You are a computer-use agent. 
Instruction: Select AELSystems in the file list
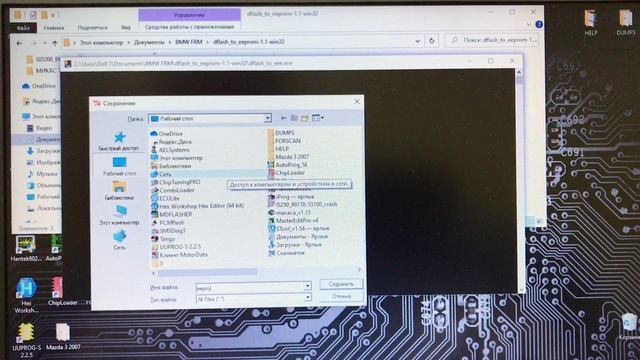pyautogui.click(x=170, y=150)
